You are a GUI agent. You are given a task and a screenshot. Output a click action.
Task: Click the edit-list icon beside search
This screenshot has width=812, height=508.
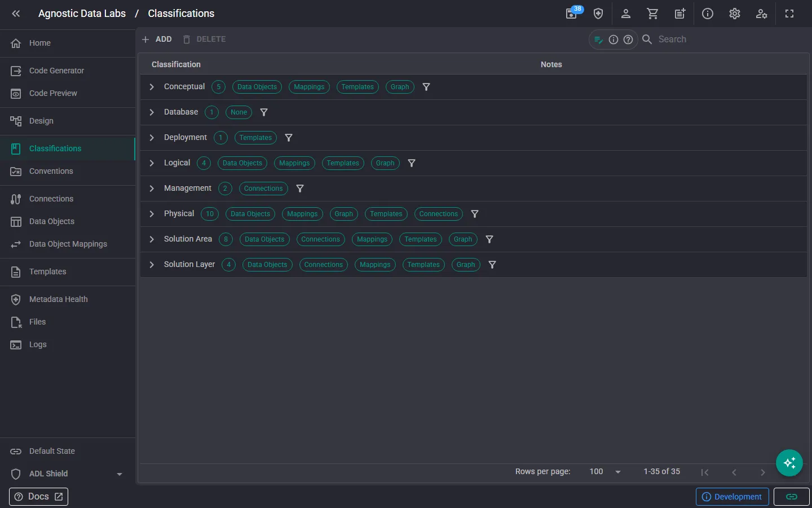tap(599, 40)
